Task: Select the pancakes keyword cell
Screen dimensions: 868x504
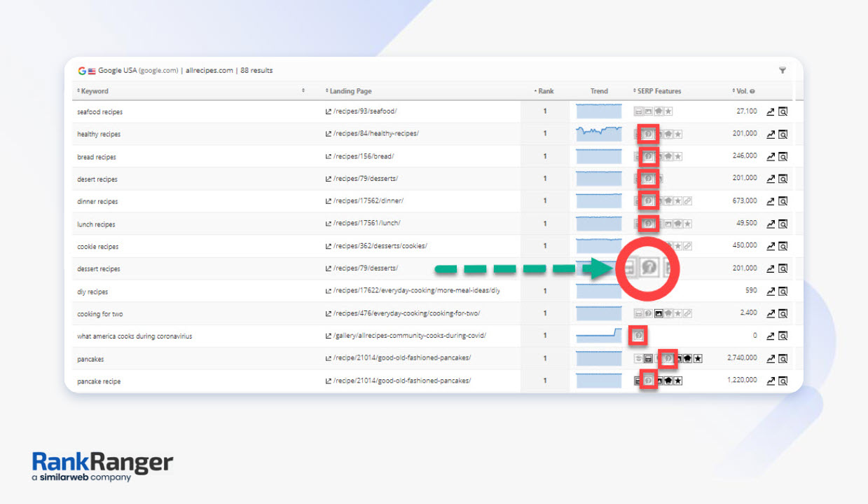Action: (x=90, y=359)
